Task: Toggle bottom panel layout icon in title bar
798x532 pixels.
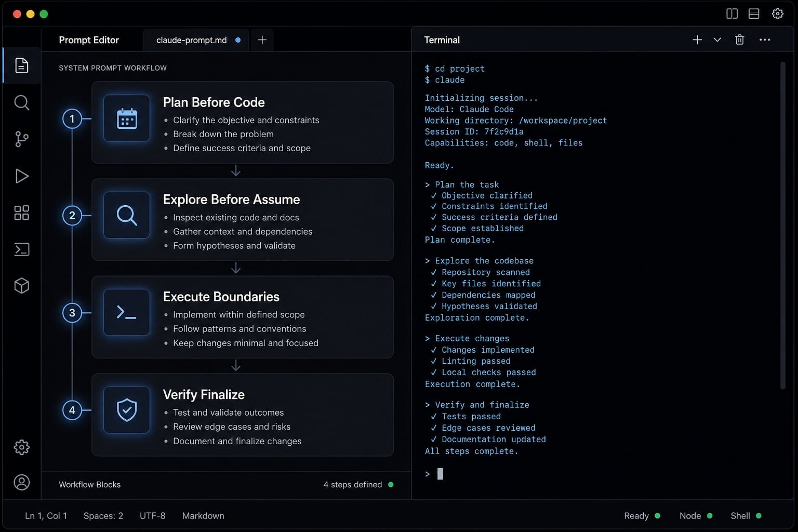Action: pos(754,14)
